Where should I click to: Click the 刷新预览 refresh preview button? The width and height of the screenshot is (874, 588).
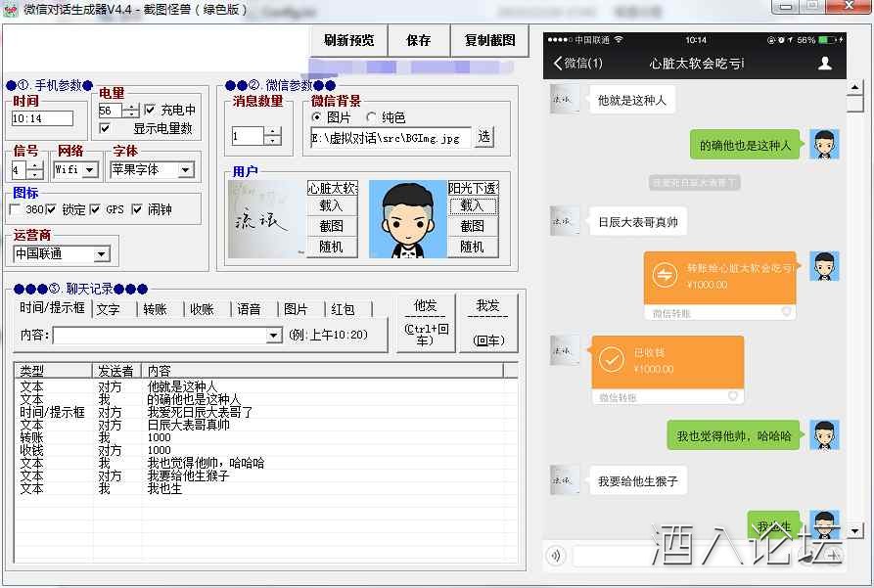click(349, 41)
